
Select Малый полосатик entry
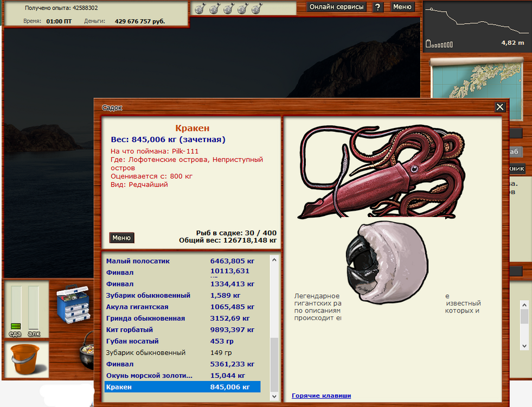click(x=138, y=261)
